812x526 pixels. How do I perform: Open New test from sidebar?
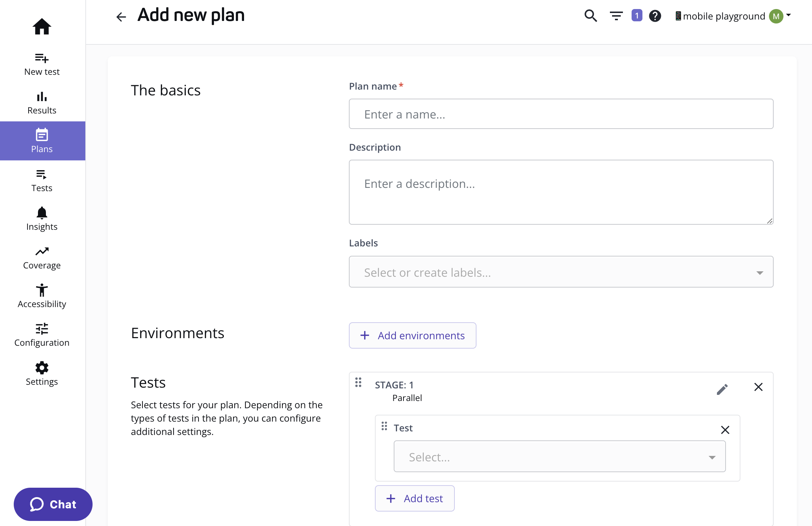coord(42,64)
